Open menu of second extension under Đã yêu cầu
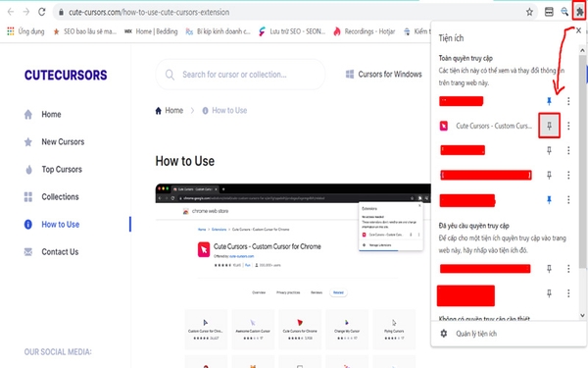Viewport: 588px width, 368px height. pyautogui.click(x=568, y=293)
